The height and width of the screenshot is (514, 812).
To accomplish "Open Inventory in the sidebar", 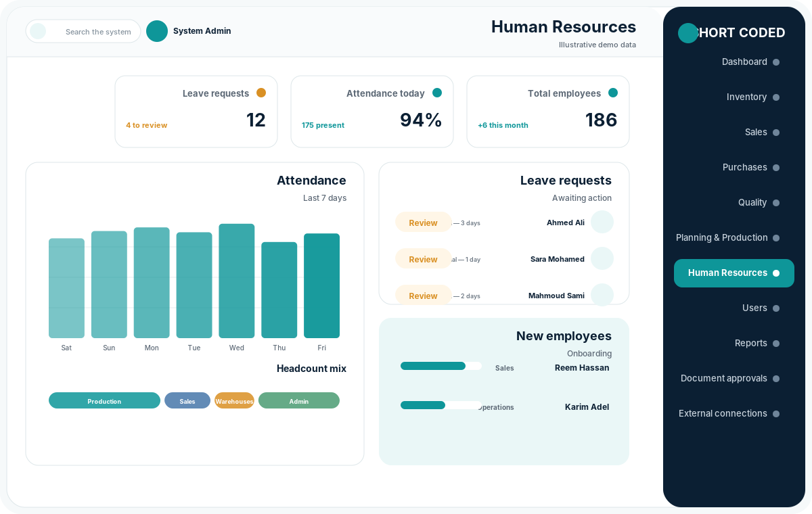I will 734,97.
